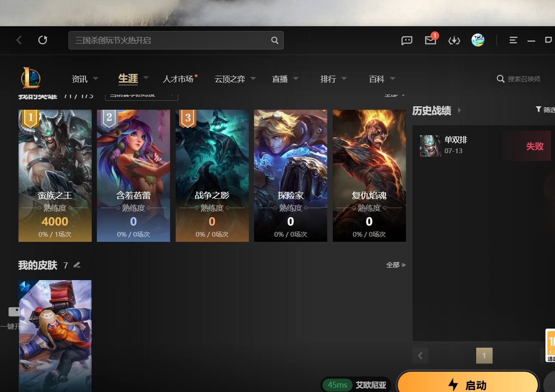Select the 生涯 tab
Image resolution: width=555 pixels, height=392 pixels.
click(128, 79)
